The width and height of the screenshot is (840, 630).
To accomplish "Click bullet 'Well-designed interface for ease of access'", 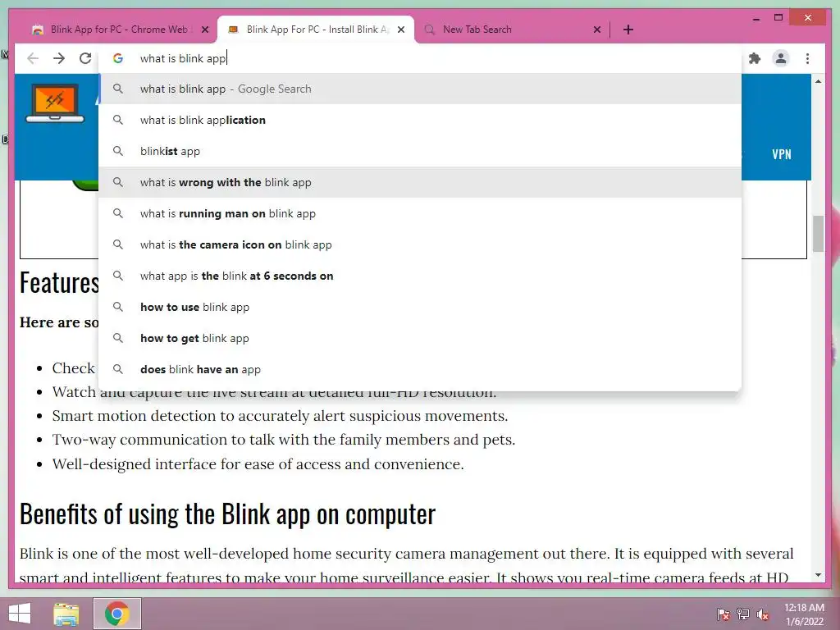I will [258, 464].
